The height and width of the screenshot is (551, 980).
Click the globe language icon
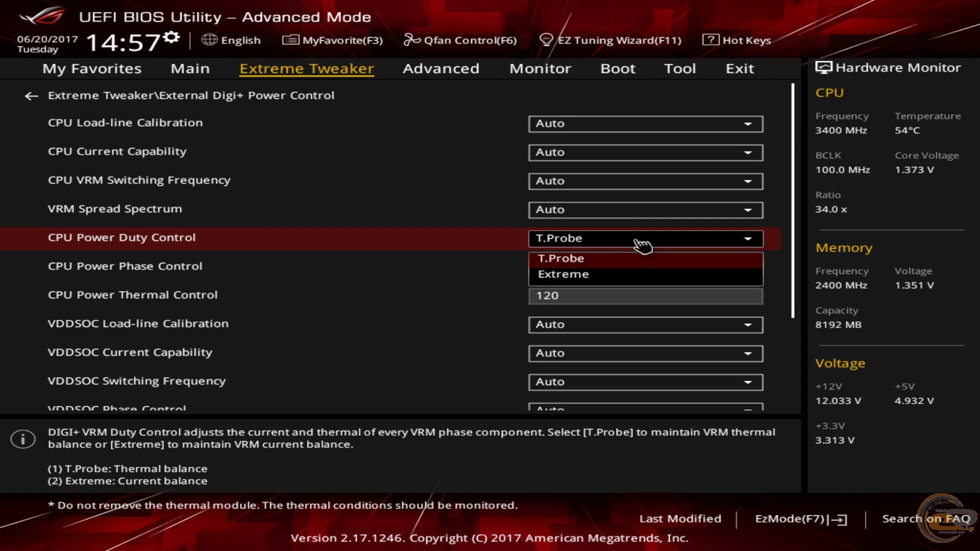tap(209, 40)
